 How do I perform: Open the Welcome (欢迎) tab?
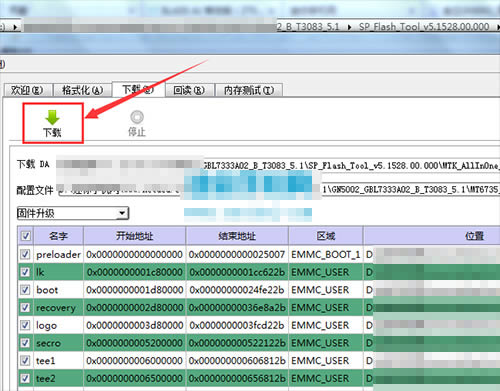pos(28,90)
